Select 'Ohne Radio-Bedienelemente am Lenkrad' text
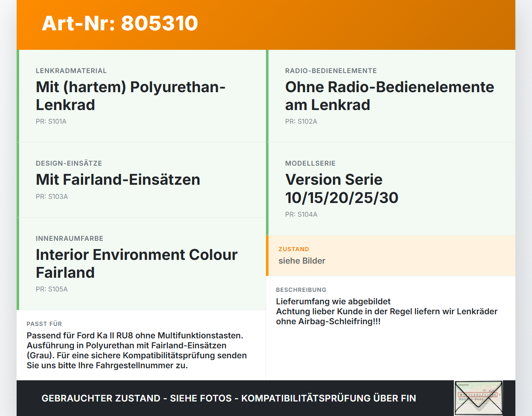The image size is (532, 416). (x=389, y=96)
